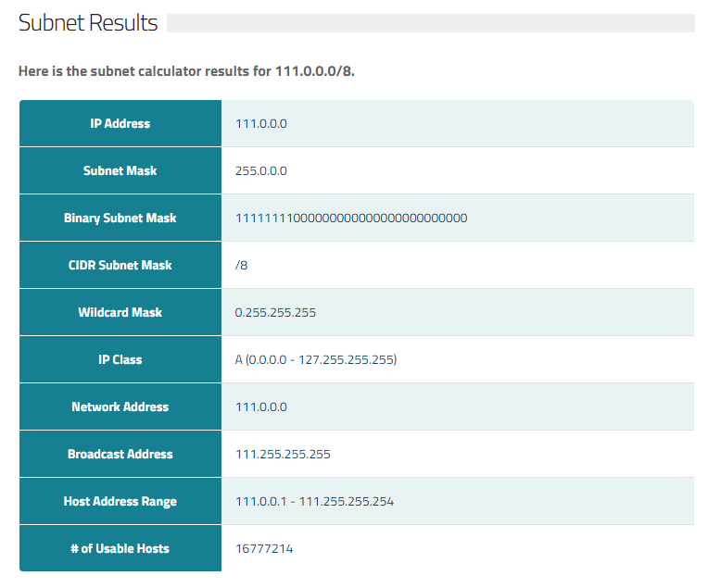708x588 pixels.
Task: Click the Host Address Range label
Action: point(120,502)
